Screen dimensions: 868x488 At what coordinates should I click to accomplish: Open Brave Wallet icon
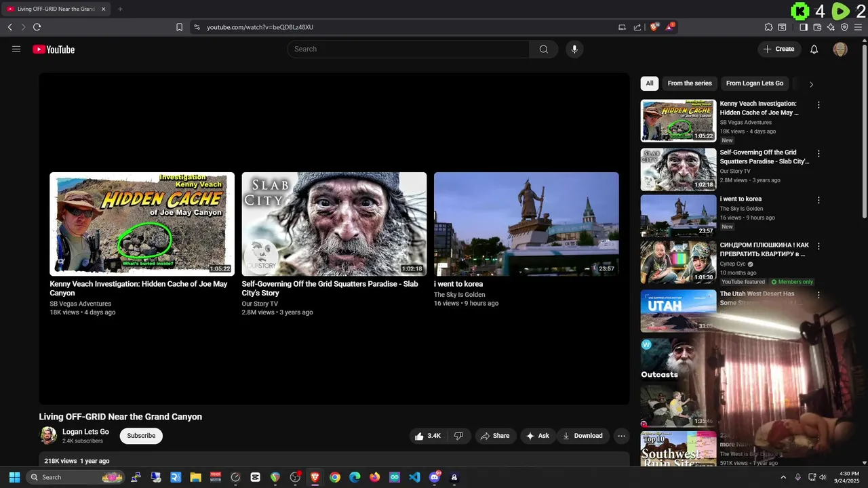click(x=817, y=27)
